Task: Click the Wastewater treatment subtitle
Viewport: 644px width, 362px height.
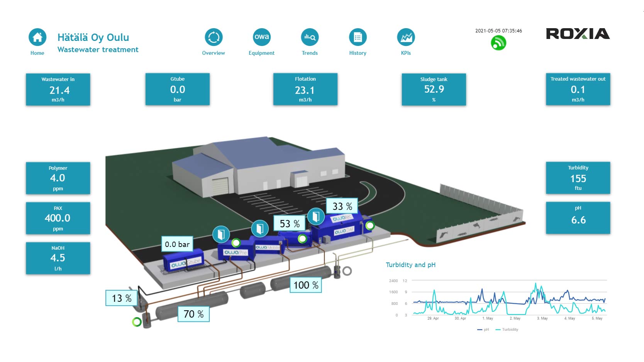Action: (98, 49)
